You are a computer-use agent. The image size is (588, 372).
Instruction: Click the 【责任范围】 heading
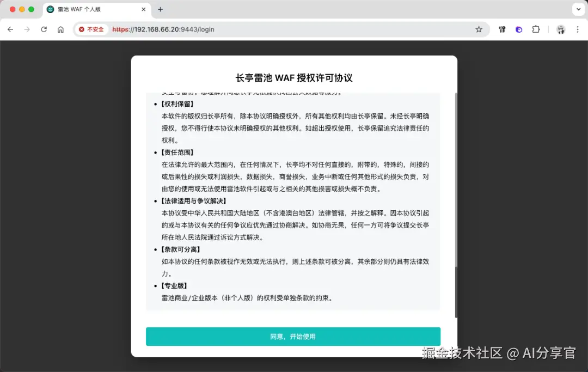[x=177, y=153]
